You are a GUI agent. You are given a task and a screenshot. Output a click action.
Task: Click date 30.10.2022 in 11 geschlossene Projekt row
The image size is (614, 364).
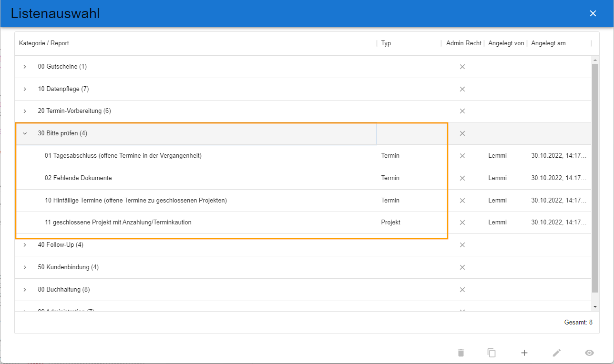pos(559,222)
